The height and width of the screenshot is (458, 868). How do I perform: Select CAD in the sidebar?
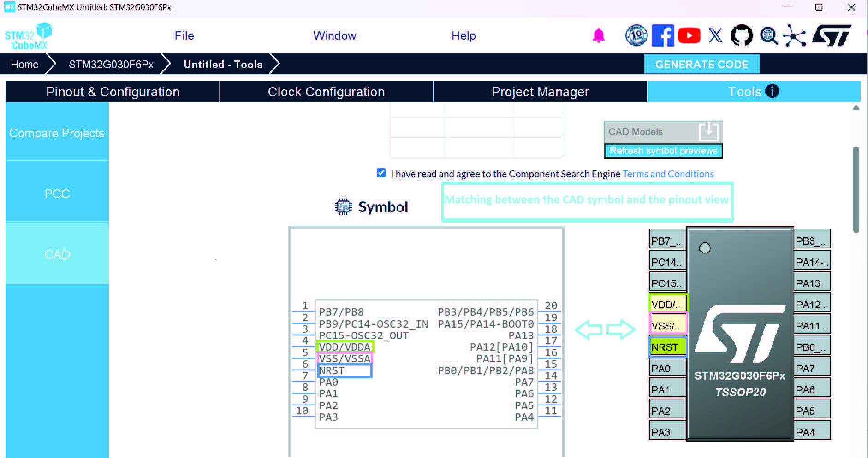[57, 254]
